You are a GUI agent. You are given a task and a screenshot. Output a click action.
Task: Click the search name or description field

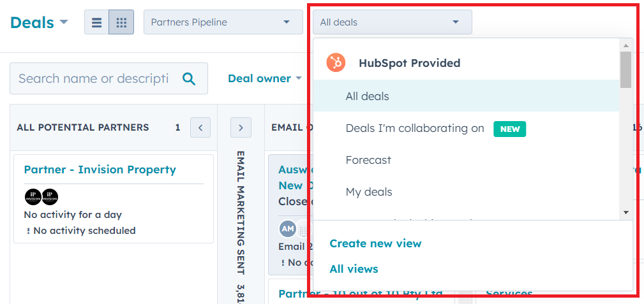(93, 78)
